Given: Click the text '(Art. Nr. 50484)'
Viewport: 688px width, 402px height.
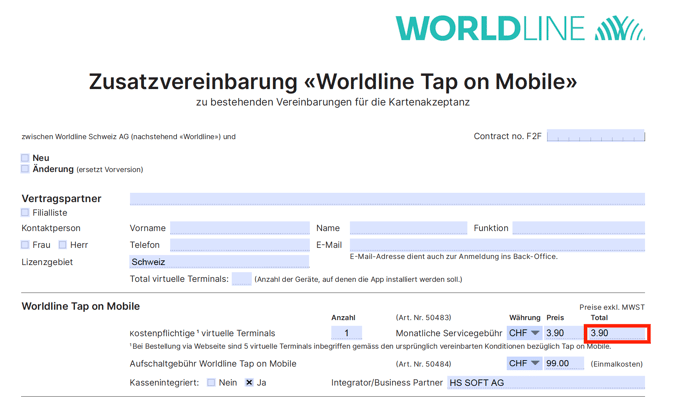Looking at the screenshot, I should pos(423,364).
